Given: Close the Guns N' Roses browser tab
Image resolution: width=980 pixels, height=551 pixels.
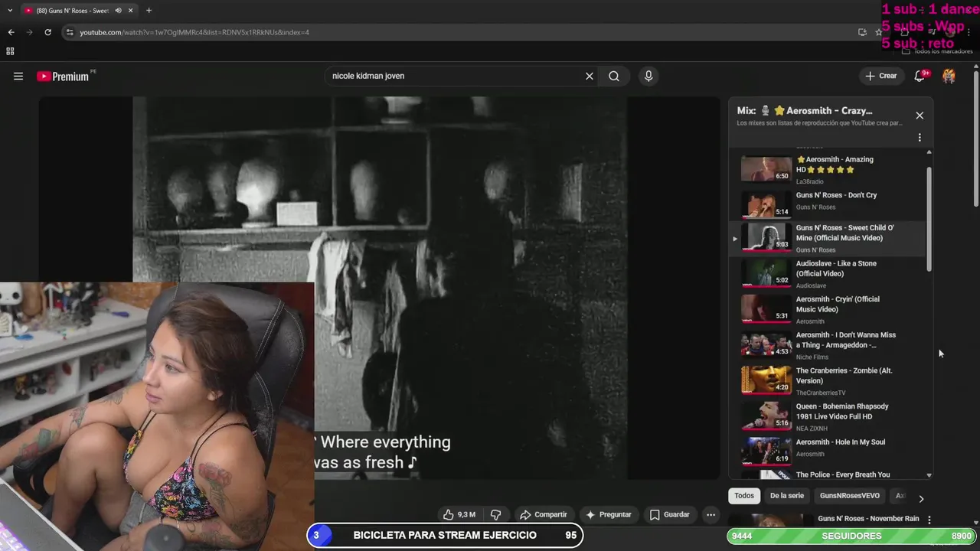Looking at the screenshot, I should pos(131,11).
